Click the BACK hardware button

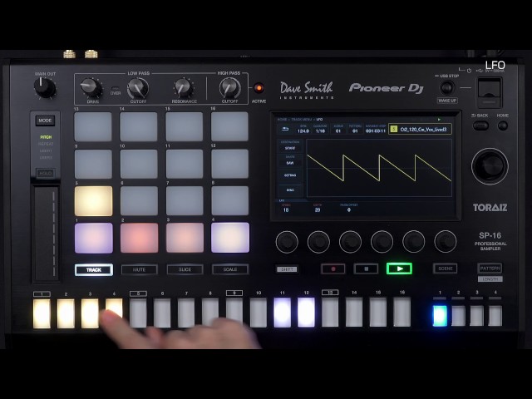(x=480, y=126)
